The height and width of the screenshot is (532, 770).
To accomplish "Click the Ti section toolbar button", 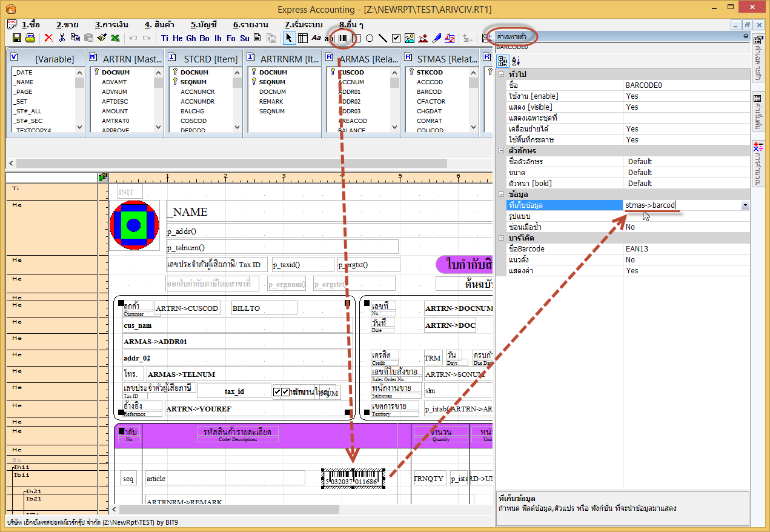I will tap(164, 38).
